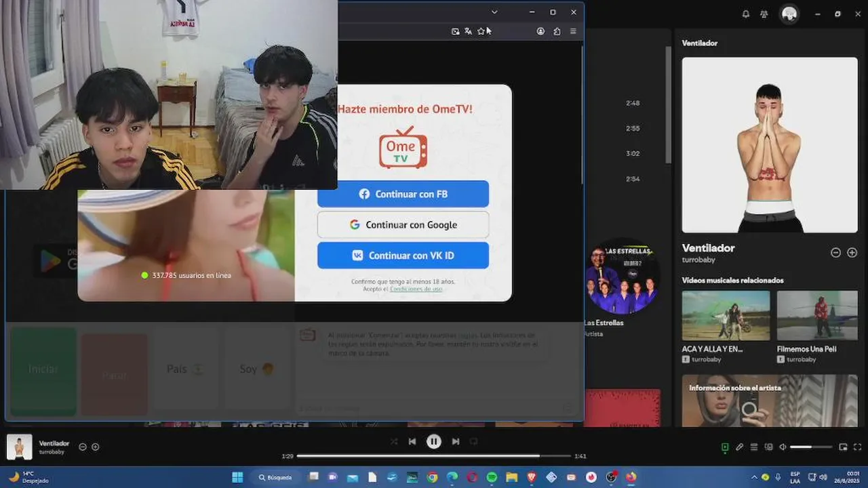The height and width of the screenshot is (488, 868).
Task: Mute Spotify with the speaker icon
Action: (783, 447)
